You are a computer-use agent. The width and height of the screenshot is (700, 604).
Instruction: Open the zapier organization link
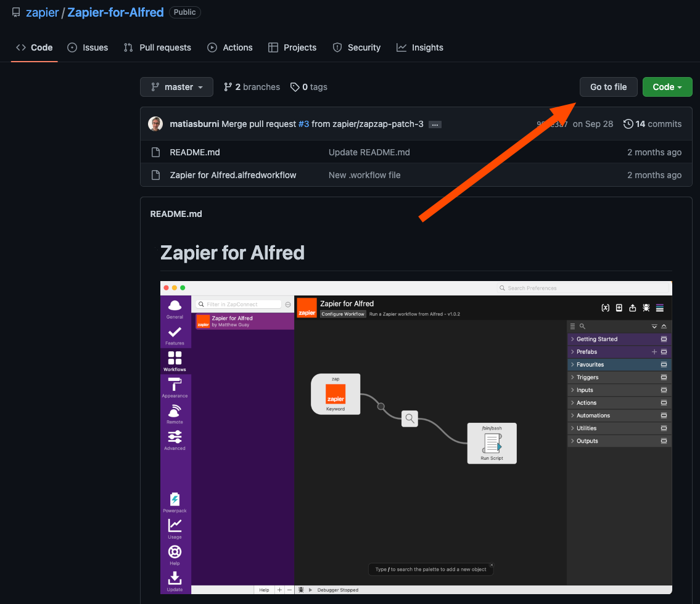[43, 12]
